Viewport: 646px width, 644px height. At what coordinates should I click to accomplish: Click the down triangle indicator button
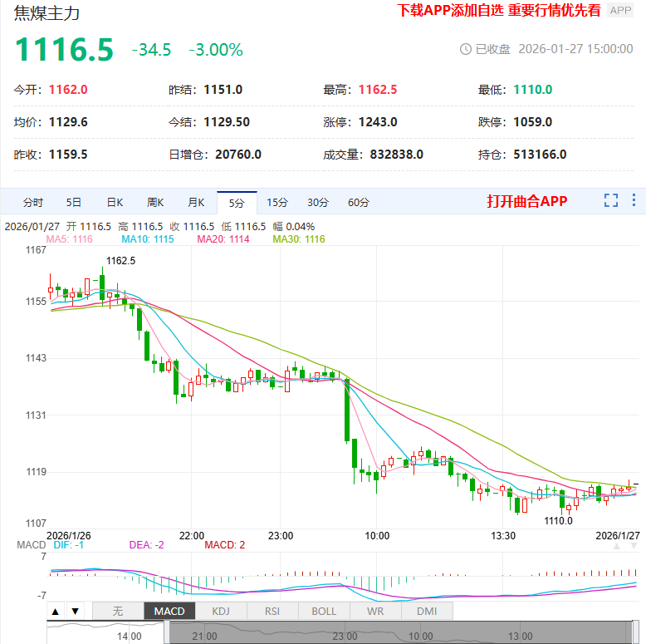click(75, 611)
